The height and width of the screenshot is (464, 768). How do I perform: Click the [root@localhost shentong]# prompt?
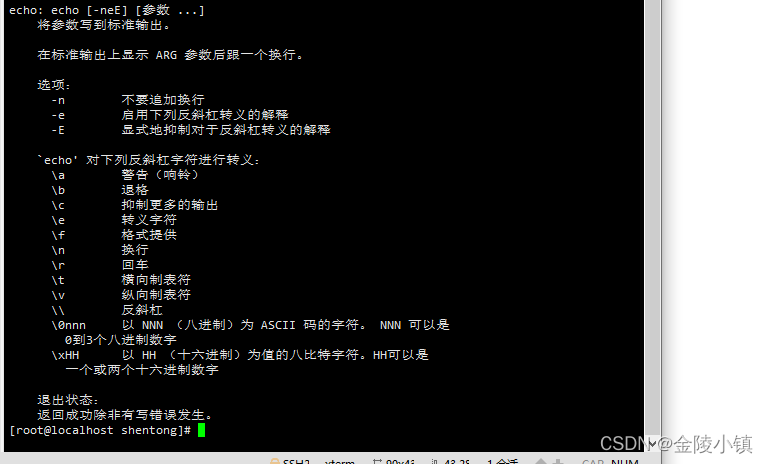(x=100, y=430)
